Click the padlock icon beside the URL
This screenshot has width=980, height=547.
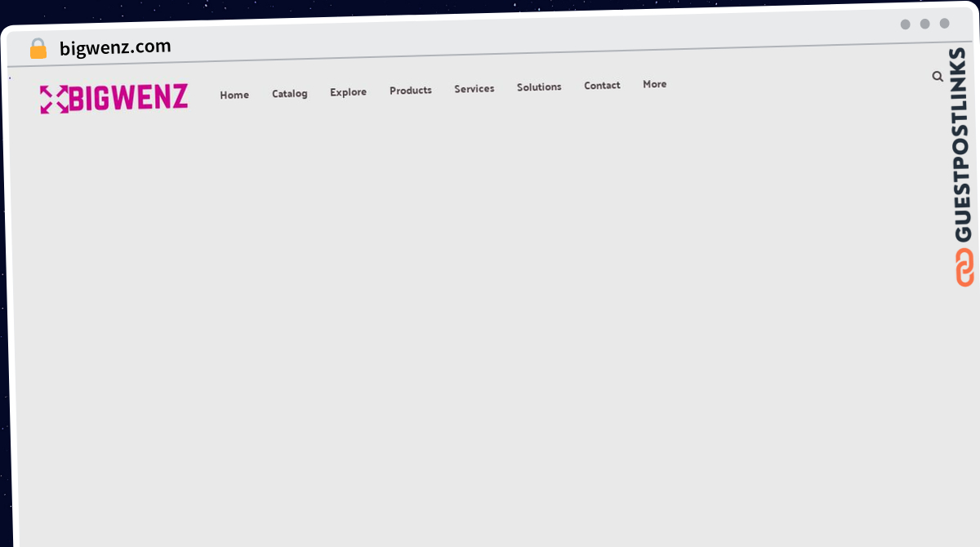(38, 49)
